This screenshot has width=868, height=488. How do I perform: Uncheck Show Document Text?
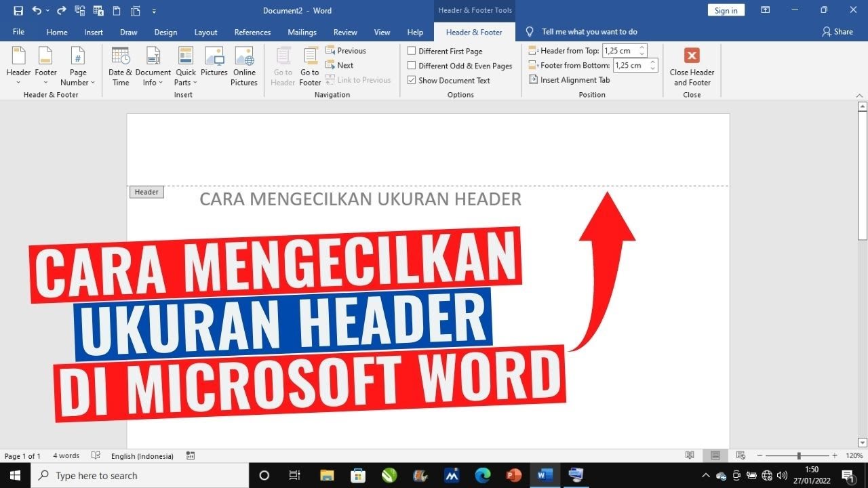[449, 80]
